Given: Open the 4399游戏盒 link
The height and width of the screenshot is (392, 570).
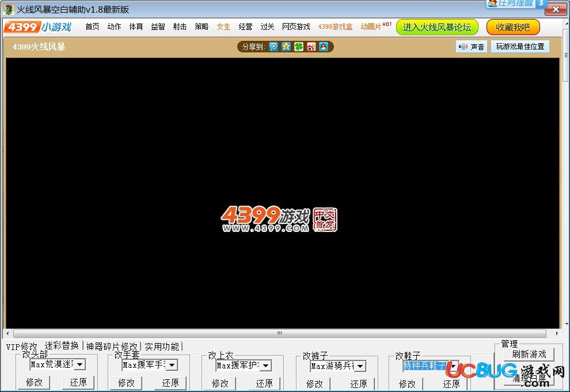Looking at the screenshot, I should tap(335, 26).
